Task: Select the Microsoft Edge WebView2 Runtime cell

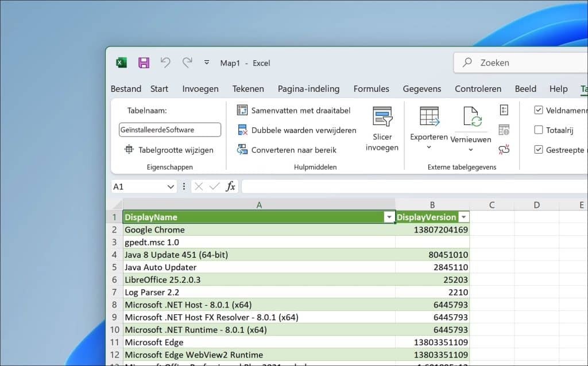Action: click(x=259, y=355)
